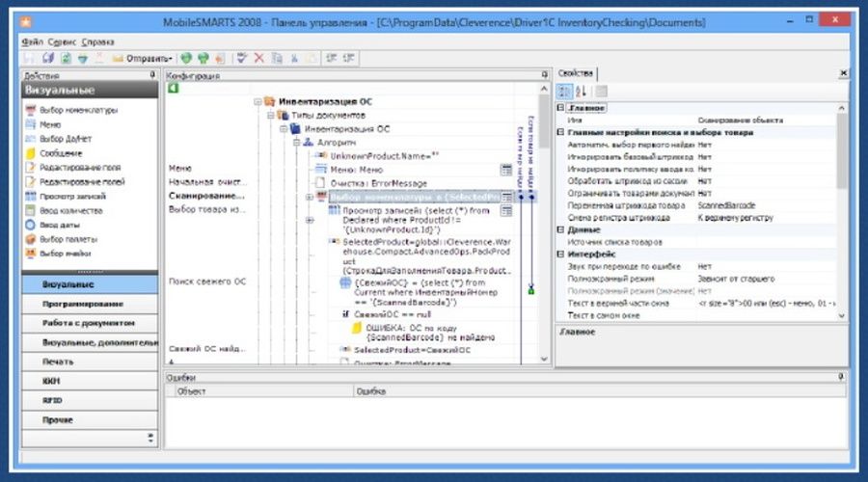Select SelectedProduct=СвежийОС tree row

tap(406, 350)
